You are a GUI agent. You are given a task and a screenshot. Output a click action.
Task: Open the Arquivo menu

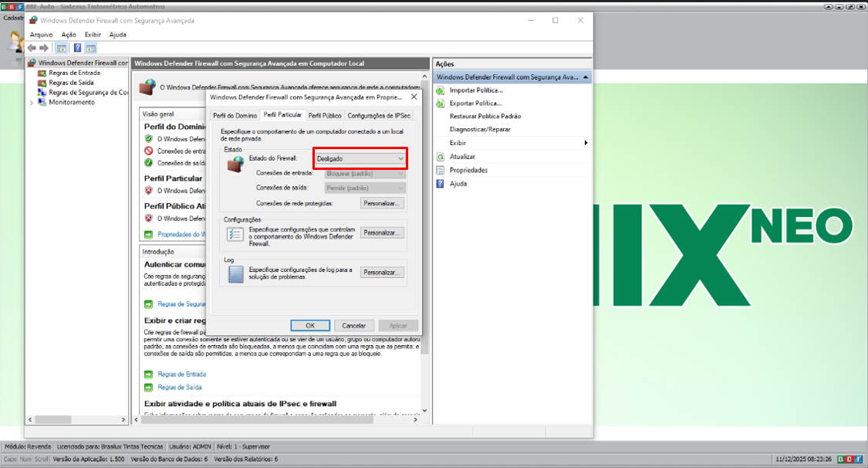pos(42,34)
